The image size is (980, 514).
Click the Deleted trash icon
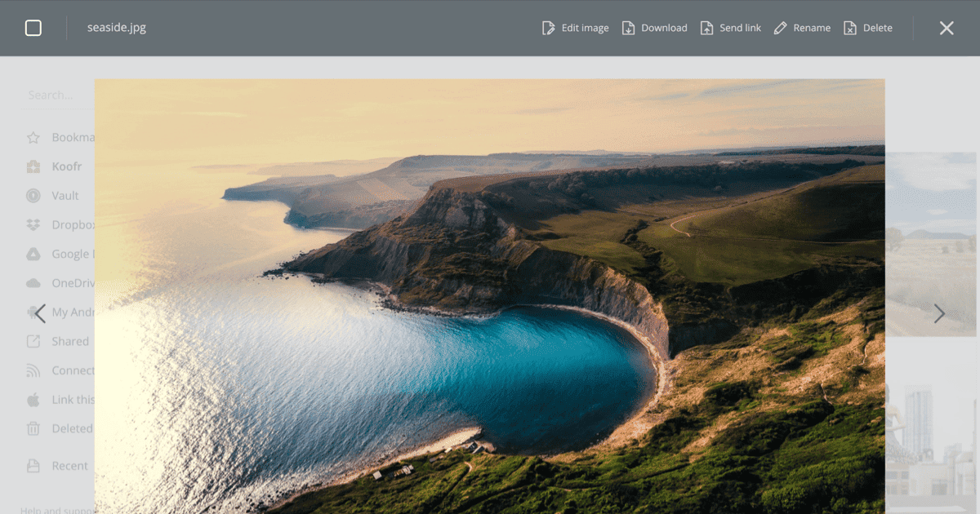(33, 428)
